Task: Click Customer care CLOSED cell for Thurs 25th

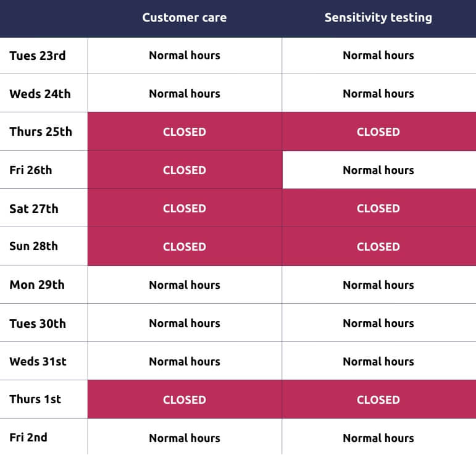Action: 184,132
